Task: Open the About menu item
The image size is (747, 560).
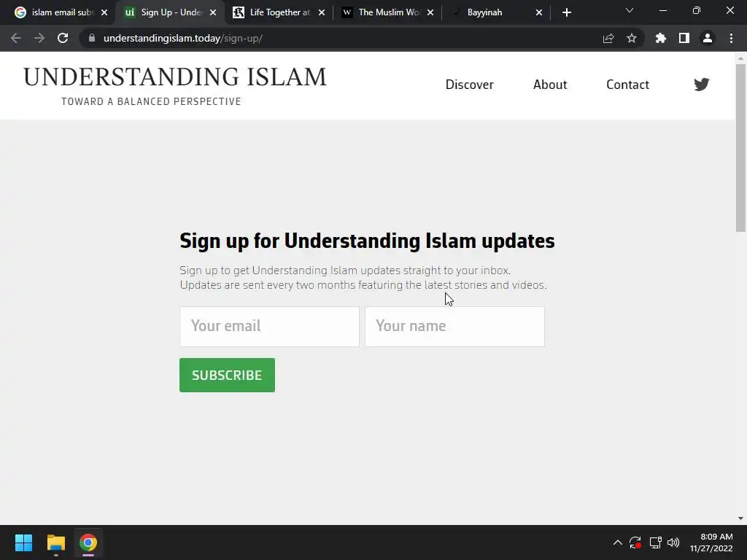Action: [550, 85]
